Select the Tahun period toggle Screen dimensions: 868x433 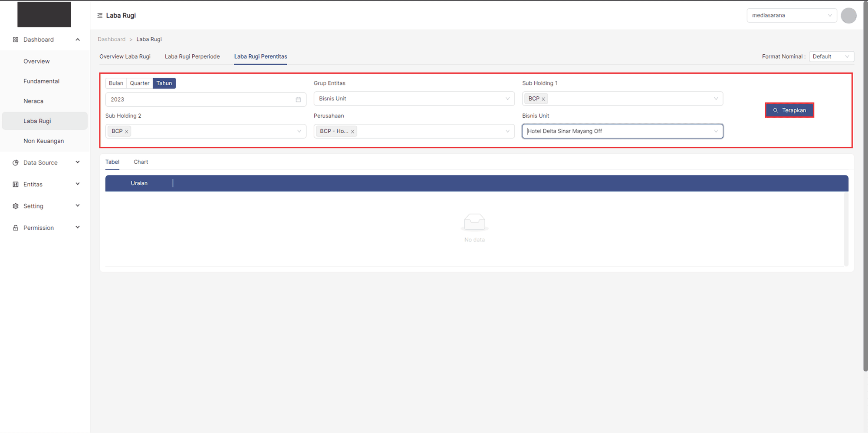click(x=164, y=83)
